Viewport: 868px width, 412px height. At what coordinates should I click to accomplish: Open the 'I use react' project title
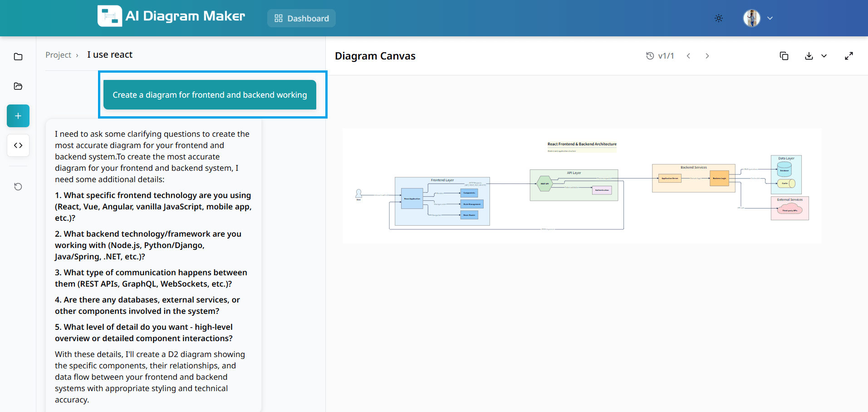click(109, 54)
